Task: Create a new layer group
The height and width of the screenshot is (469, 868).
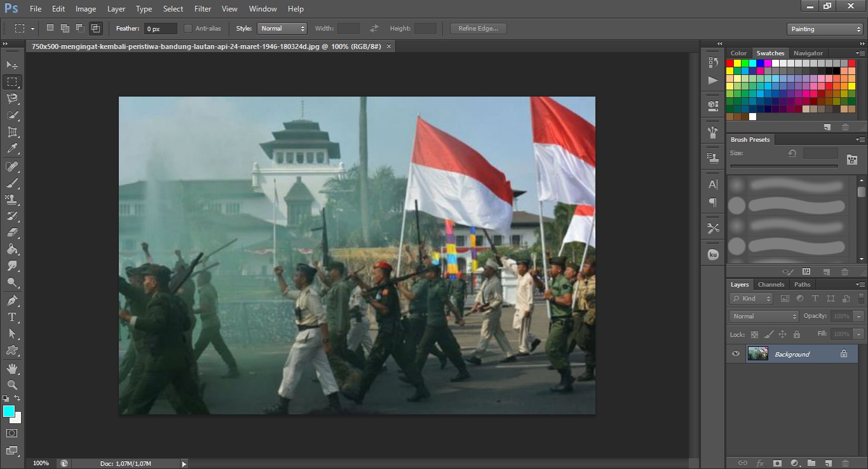Action: [811, 463]
